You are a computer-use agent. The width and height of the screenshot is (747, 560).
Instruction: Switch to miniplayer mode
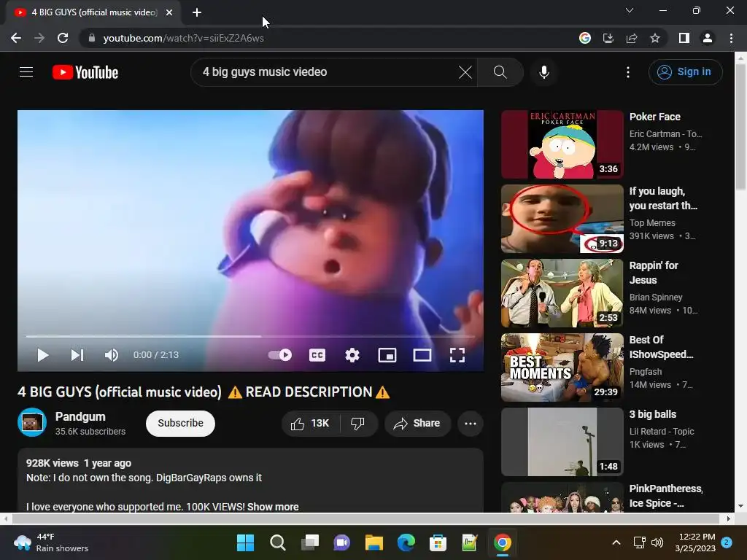pos(387,355)
